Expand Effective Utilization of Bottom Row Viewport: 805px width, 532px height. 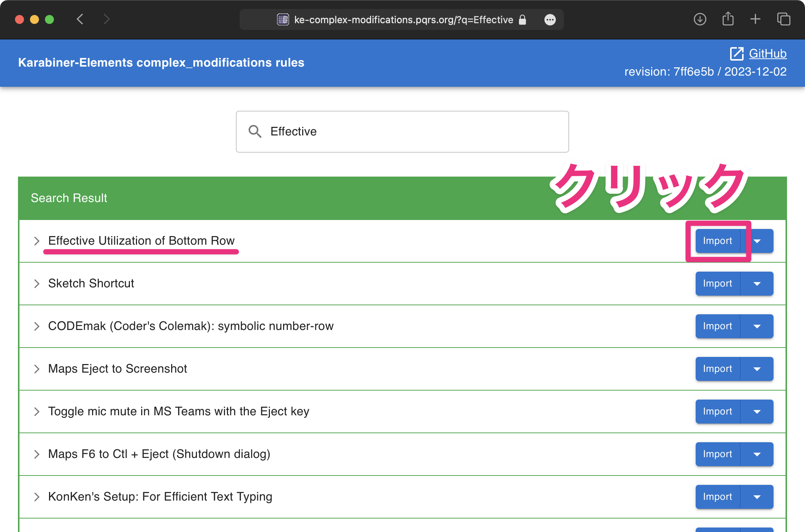(x=37, y=241)
